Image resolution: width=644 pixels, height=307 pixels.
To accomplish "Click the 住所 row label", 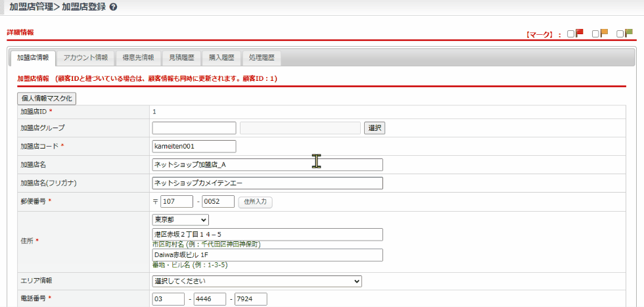I will [27, 241].
